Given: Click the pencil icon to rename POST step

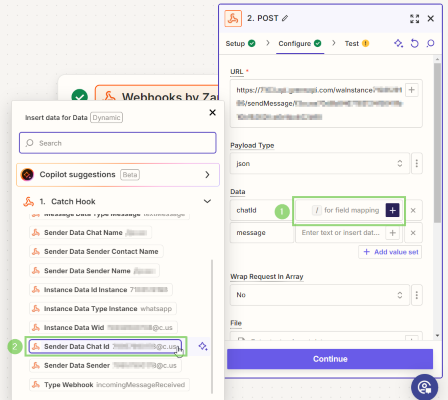Looking at the screenshot, I should pyautogui.click(x=285, y=18).
